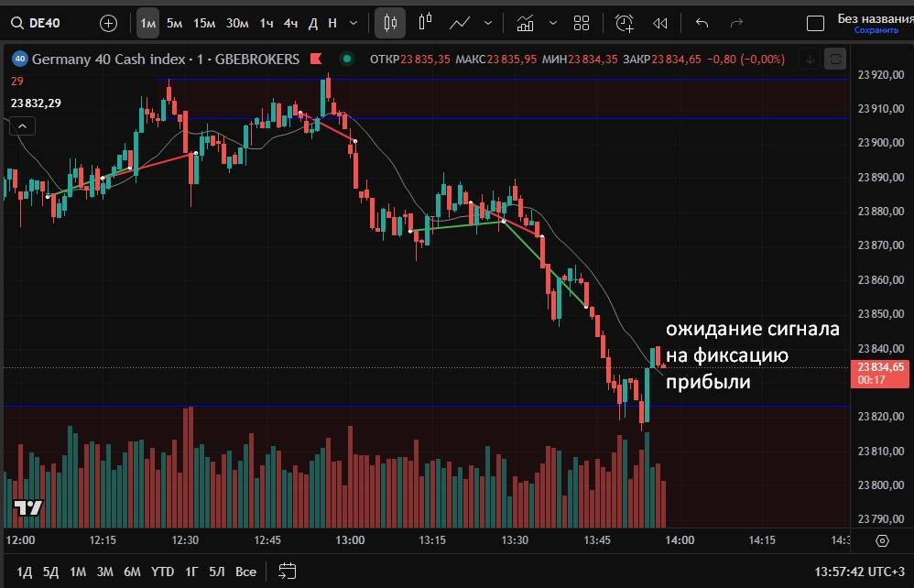Image resolution: width=914 pixels, height=588 pixels.
Task: Switch to the 15м timeframe
Action: [204, 23]
